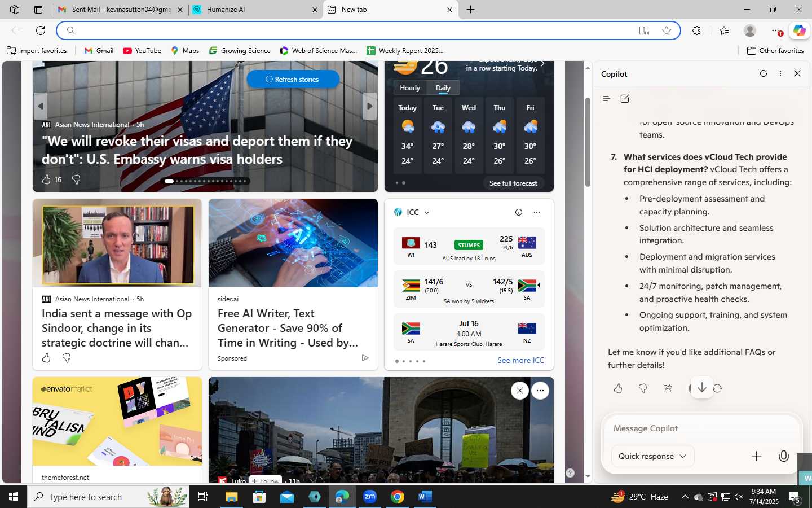The height and width of the screenshot is (508, 812).
Task: Switch to the Sent Mail Gmail tab
Action: click(x=122, y=10)
